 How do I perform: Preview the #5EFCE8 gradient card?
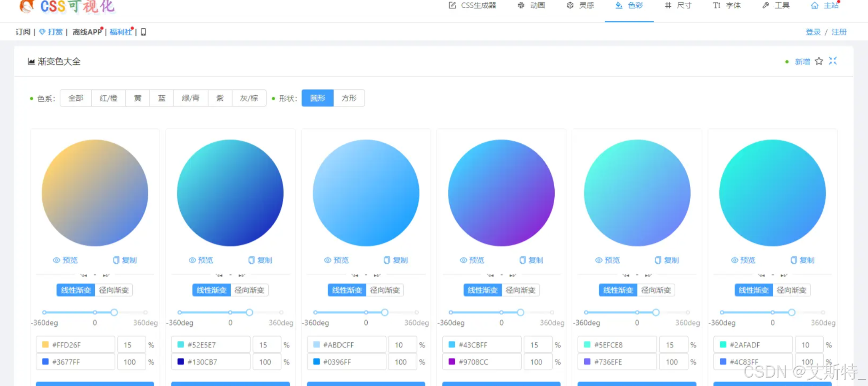608,260
